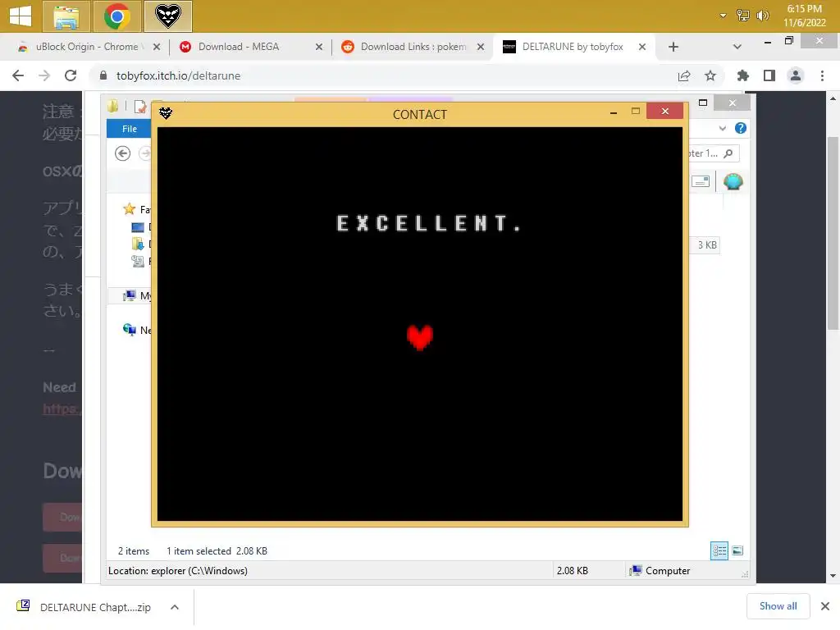Viewport: 840px width, 630px height.
Task: Open the CONTACT window title icon menu
Action: (166, 113)
